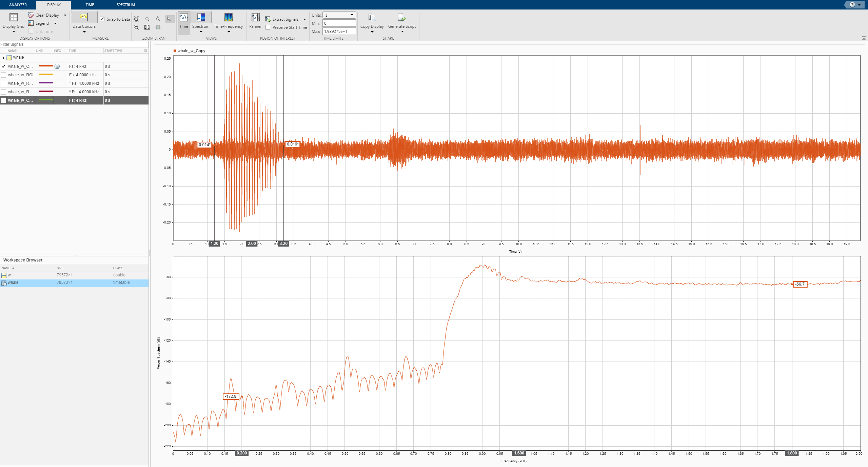Screen dimensions: 868x467
Task: Open the Legend dropdown arrow
Action: point(55,23)
